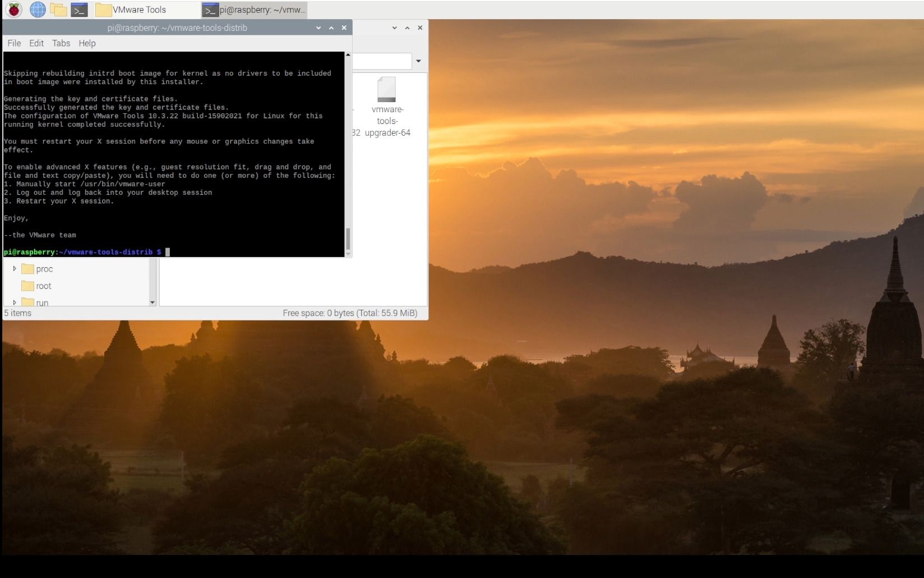Close the terminal window
The height and width of the screenshot is (578, 924).
pyautogui.click(x=344, y=27)
